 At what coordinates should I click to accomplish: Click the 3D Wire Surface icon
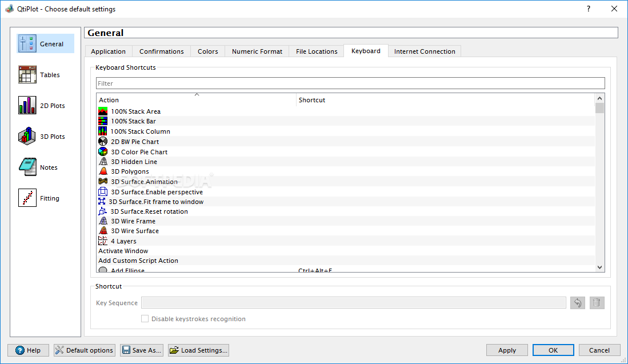[x=103, y=231]
